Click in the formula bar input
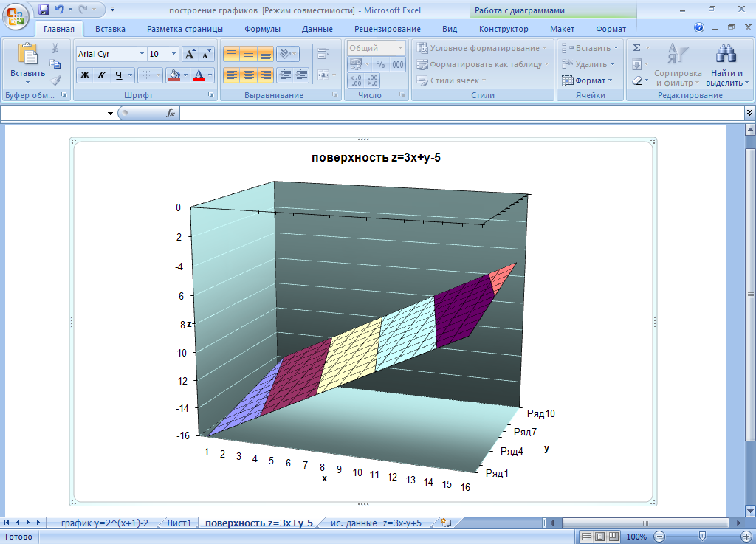Image resolution: width=756 pixels, height=544 pixels. point(462,113)
